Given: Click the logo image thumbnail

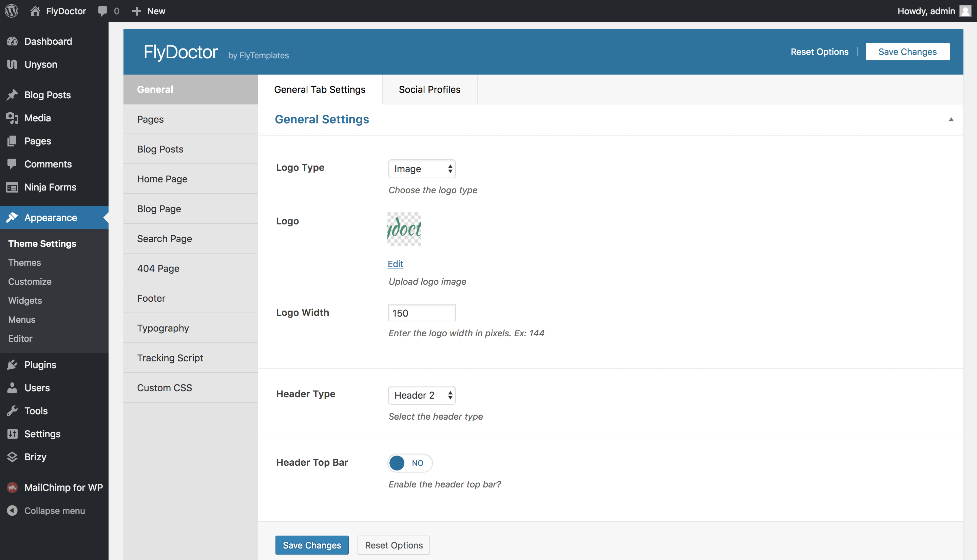Looking at the screenshot, I should 404,229.
